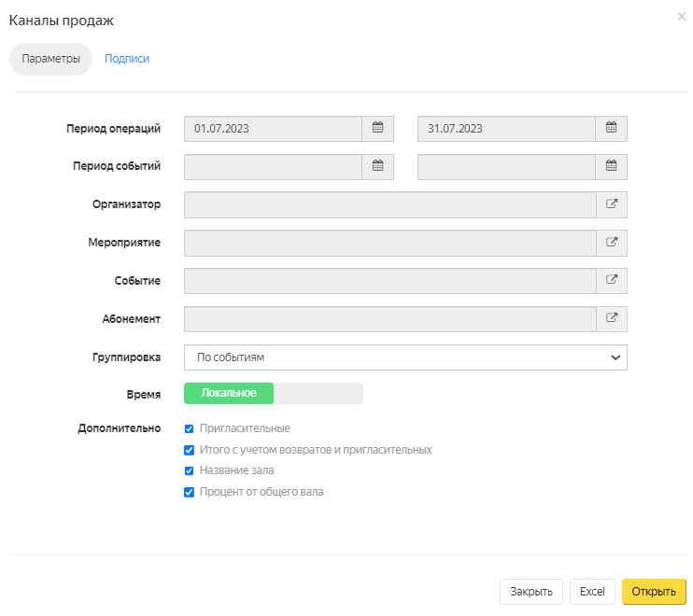Image resolution: width=693 pixels, height=616 pixels.
Task: Open Мероприятие selection picker icon
Action: click(x=611, y=243)
